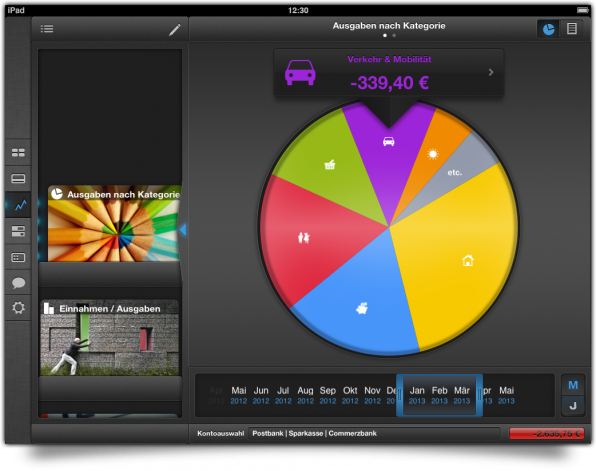Select yearly view J button

coord(573,406)
